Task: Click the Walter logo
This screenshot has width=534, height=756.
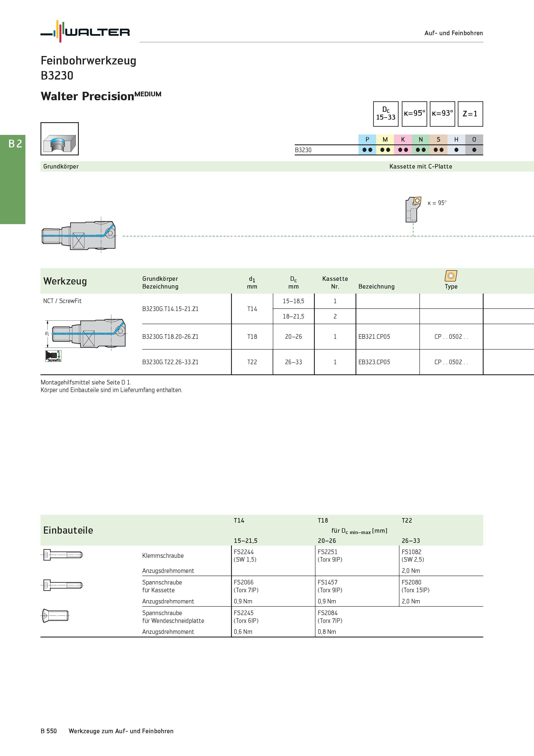Action: [x=85, y=31]
